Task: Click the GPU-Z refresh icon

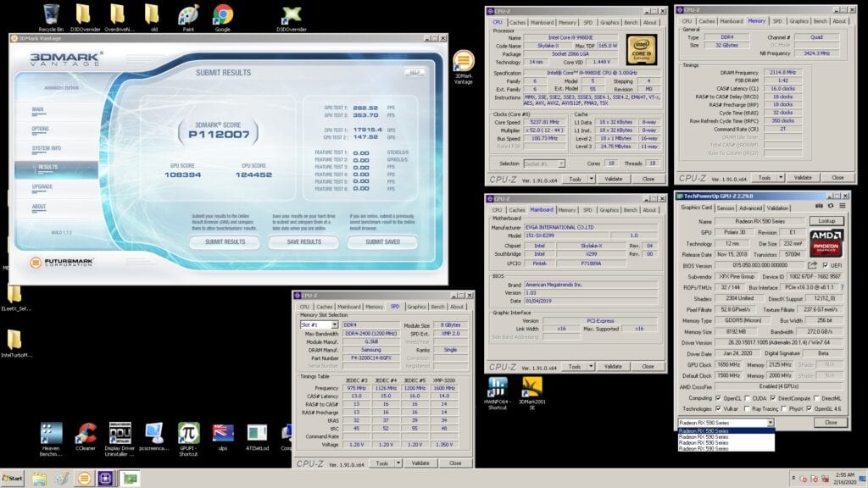Action: pos(831,206)
